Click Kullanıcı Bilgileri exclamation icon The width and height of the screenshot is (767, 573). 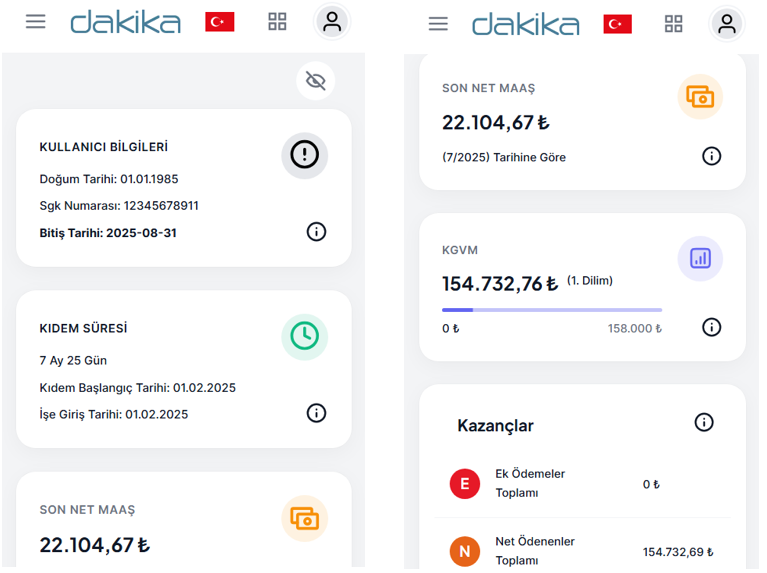(304, 155)
